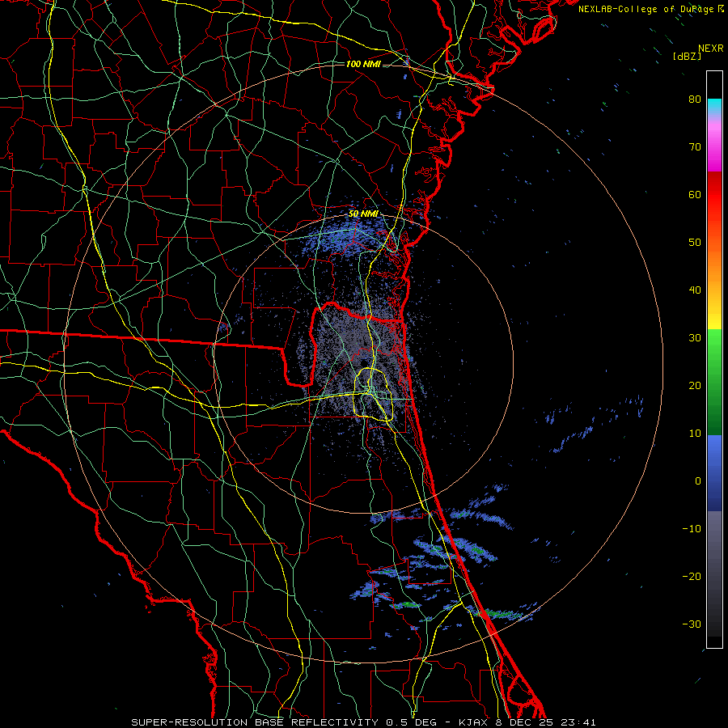The height and width of the screenshot is (728, 728).
Task: Select the -20 value on the dBZ scale
Action: pyautogui.click(x=692, y=577)
